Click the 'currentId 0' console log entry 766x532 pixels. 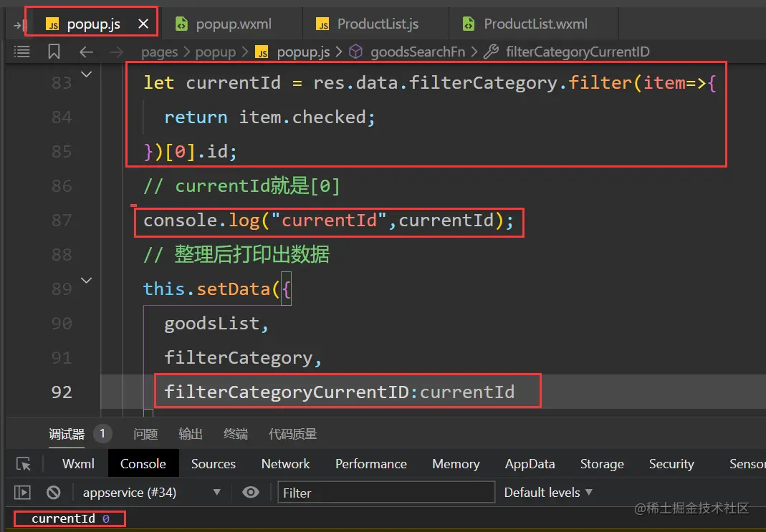[70, 518]
